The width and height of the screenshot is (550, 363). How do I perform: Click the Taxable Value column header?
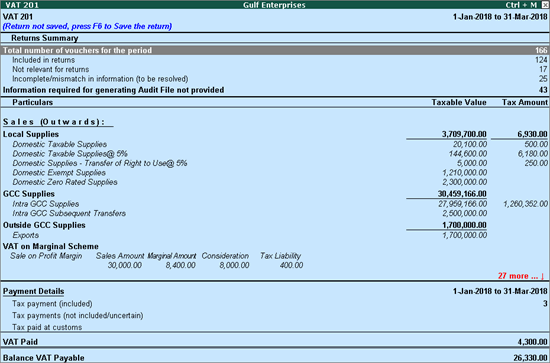[459, 102]
